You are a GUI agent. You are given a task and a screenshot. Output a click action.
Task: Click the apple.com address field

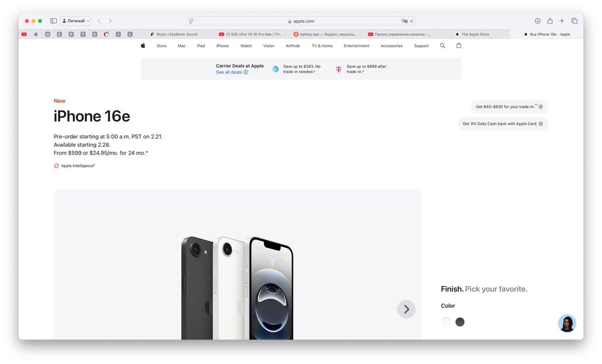click(301, 21)
